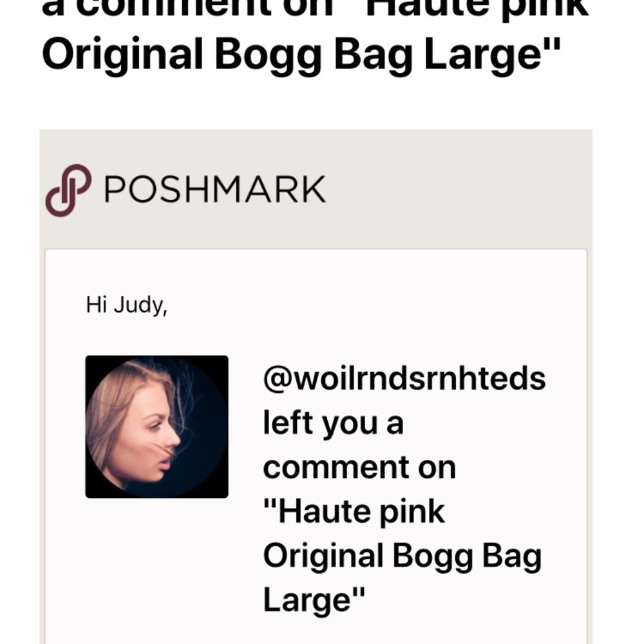Open the @woilrndsrnhteds username link
Screen dimensions: 644x644
pos(404,378)
